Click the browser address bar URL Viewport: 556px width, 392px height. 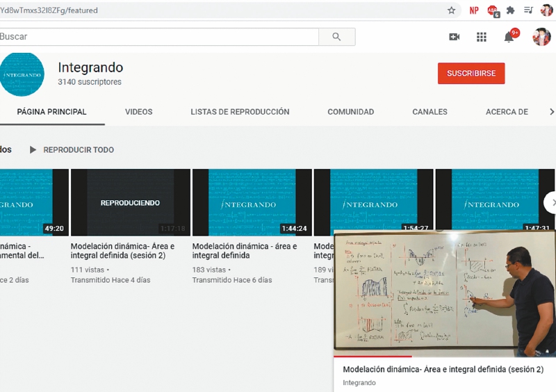point(49,10)
